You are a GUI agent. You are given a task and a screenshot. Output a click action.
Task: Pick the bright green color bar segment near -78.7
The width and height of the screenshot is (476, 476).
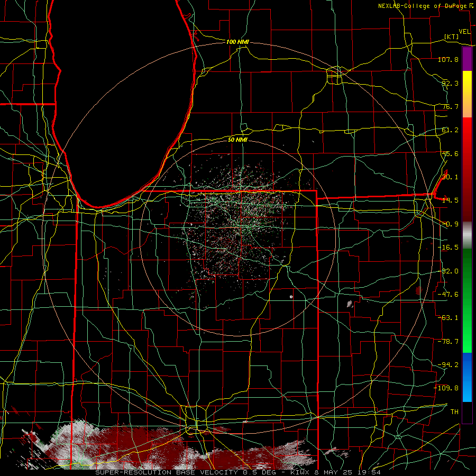pos(467,342)
